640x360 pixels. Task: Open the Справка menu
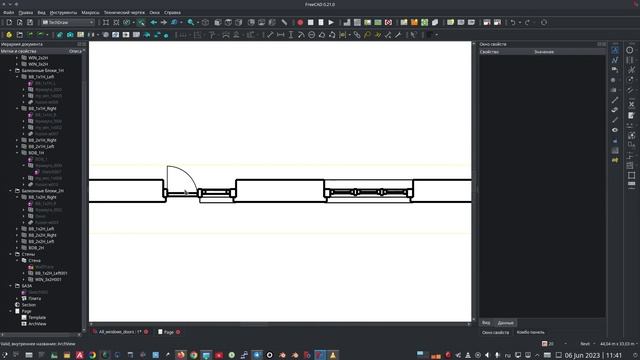172,13
